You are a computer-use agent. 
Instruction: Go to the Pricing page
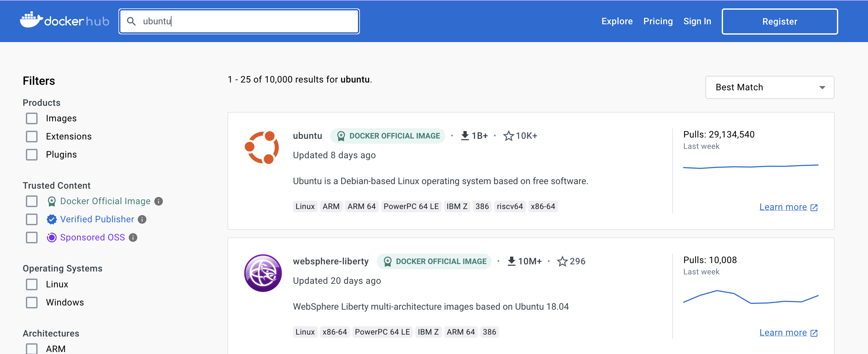pyautogui.click(x=658, y=21)
